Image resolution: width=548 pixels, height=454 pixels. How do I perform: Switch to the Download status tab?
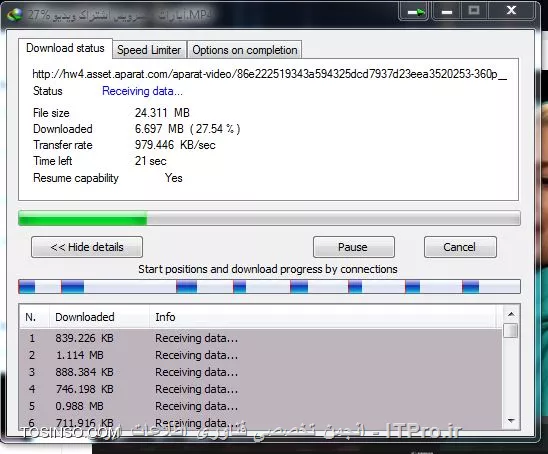(x=65, y=48)
